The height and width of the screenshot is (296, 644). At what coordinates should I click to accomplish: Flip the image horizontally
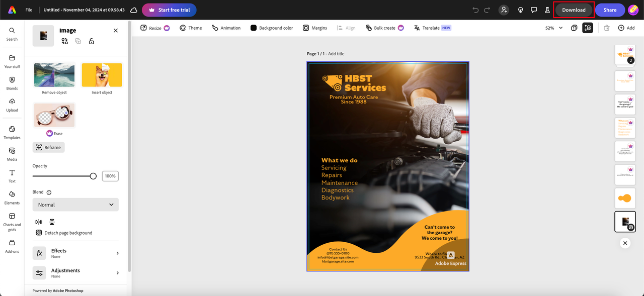click(x=39, y=222)
